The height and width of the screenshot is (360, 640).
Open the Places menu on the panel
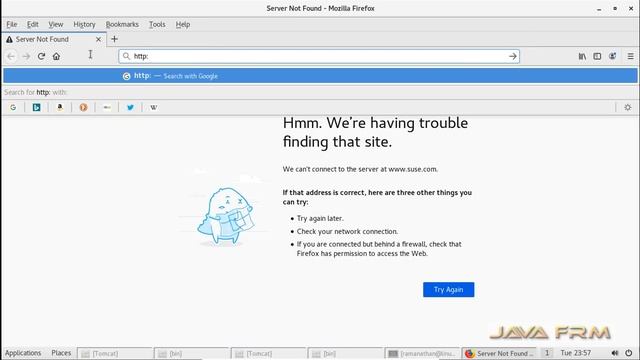tap(61, 353)
